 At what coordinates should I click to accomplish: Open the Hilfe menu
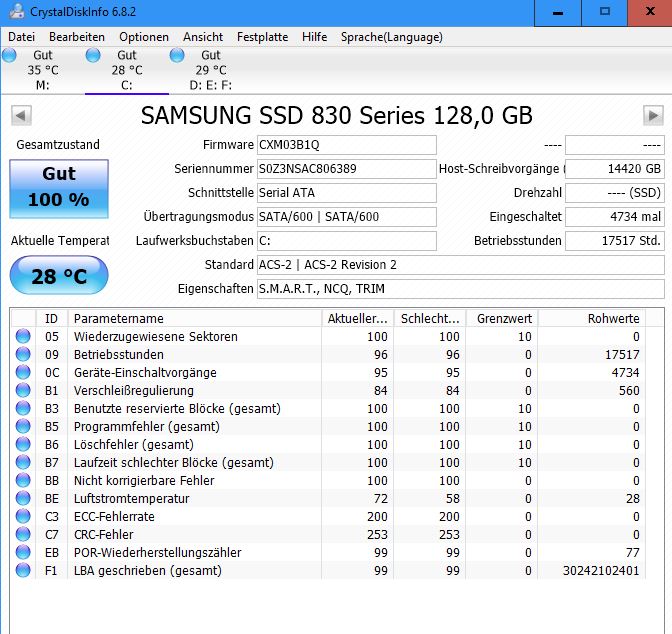[314, 37]
